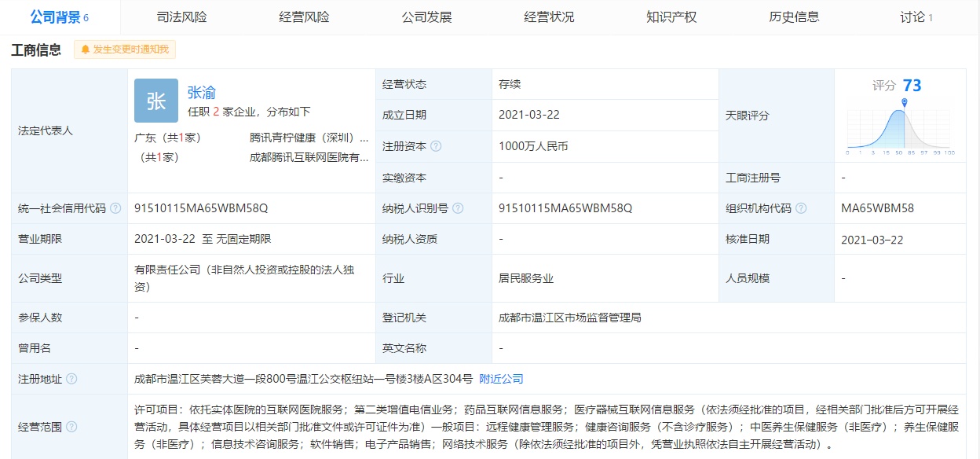Viewport: 980px width, 459px height.
Task: Click help icon beside 注册地址
Action: pyautogui.click(x=71, y=379)
